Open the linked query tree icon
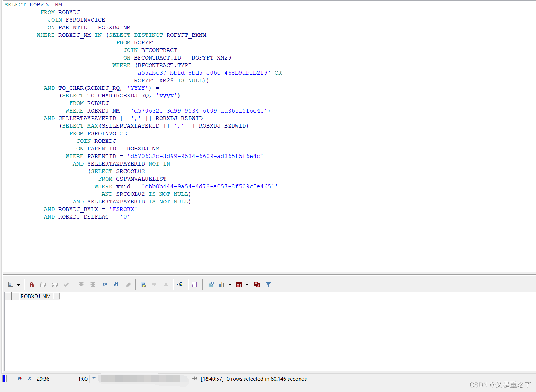Image resolution: width=536 pixels, height=392 pixels. (x=180, y=285)
